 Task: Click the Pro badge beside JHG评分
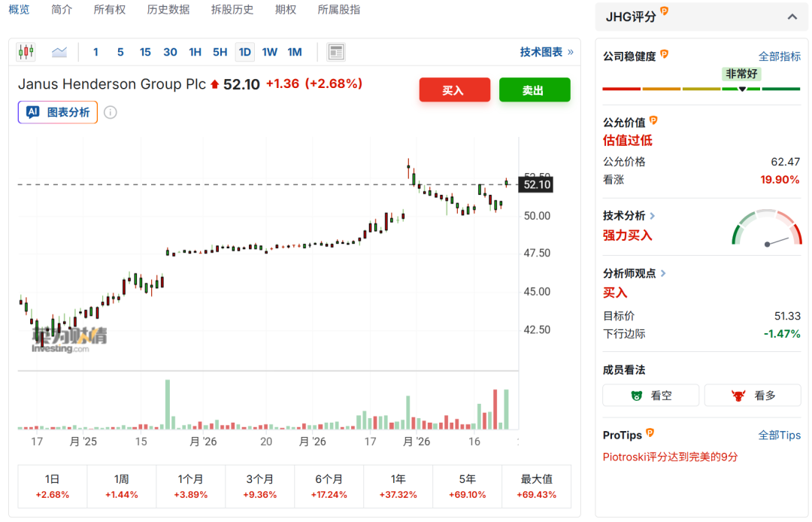click(665, 11)
